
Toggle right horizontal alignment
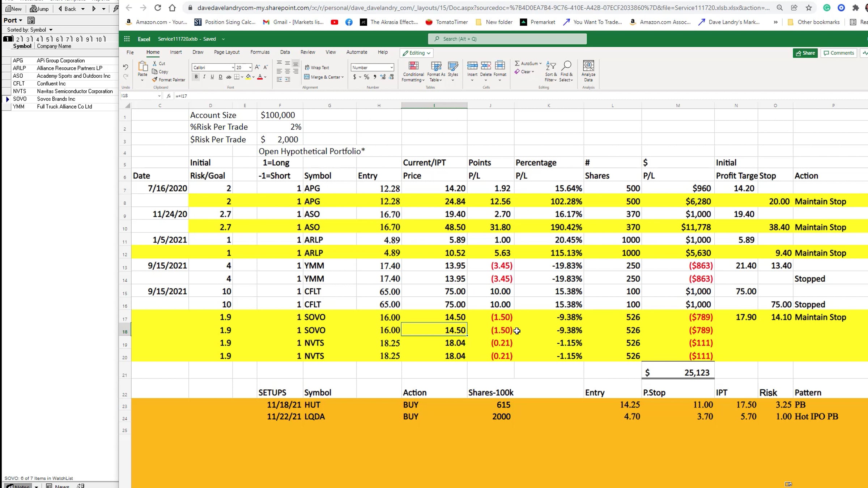point(295,72)
